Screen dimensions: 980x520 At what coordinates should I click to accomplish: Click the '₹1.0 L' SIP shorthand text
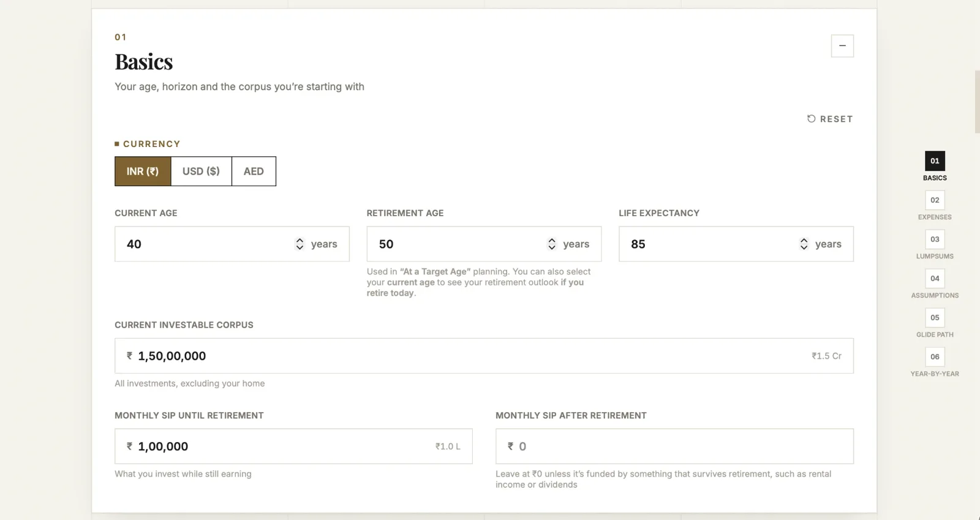pos(448,447)
